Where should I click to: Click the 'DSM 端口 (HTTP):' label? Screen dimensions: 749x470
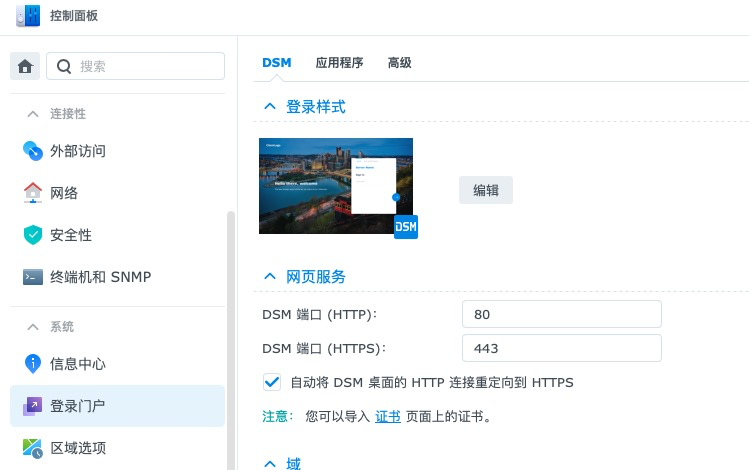tap(320, 314)
